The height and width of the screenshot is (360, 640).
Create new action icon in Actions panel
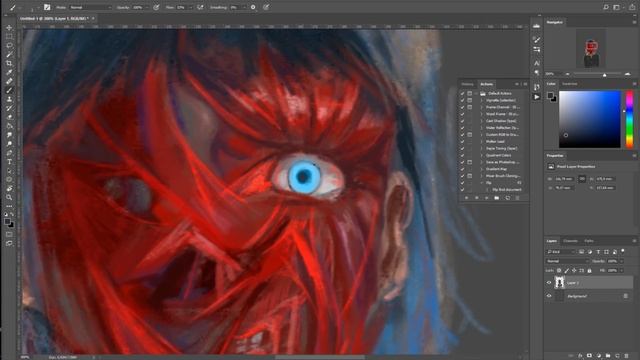click(507, 198)
